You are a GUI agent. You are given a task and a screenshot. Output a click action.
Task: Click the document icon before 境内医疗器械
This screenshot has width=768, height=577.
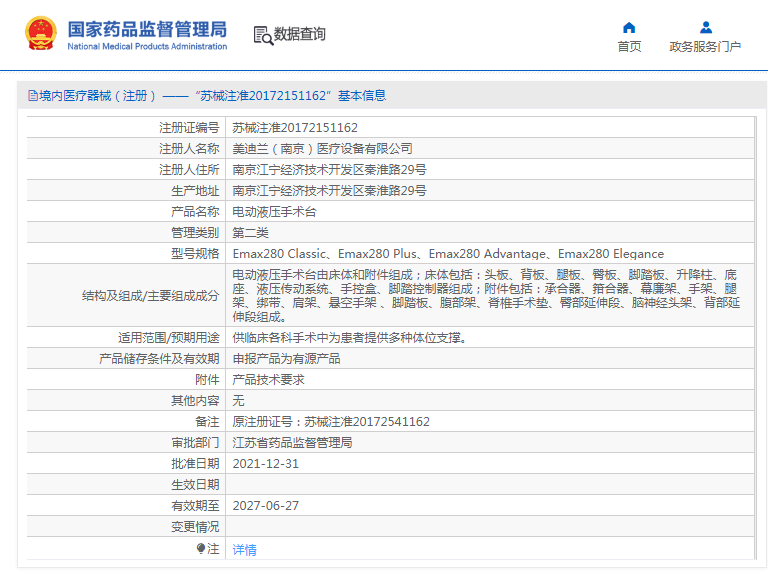33,96
